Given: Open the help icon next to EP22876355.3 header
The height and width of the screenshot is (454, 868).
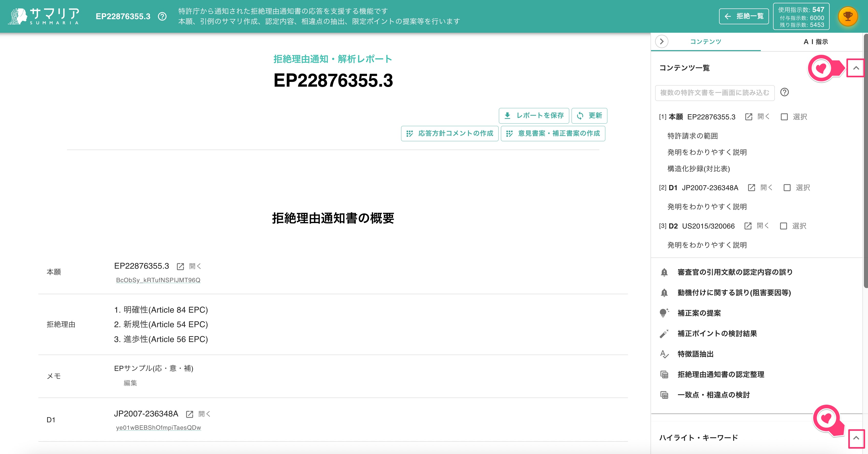Looking at the screenshot, I should coord(162,17).
